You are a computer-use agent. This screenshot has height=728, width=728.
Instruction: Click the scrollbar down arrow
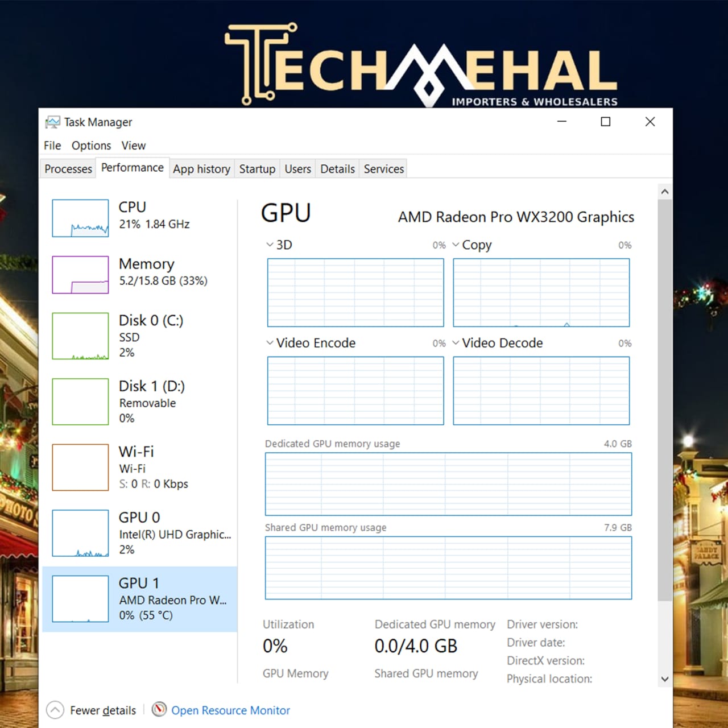tap(664, 679)
